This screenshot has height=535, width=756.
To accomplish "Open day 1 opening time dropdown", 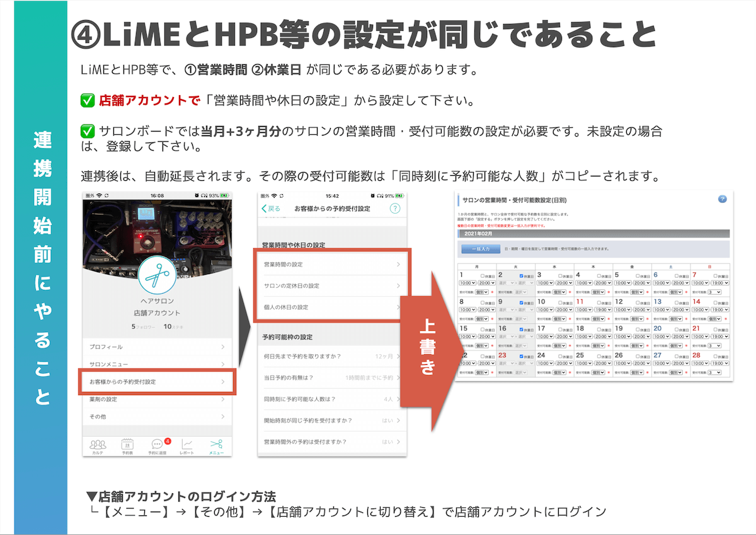I will [467, 283].
